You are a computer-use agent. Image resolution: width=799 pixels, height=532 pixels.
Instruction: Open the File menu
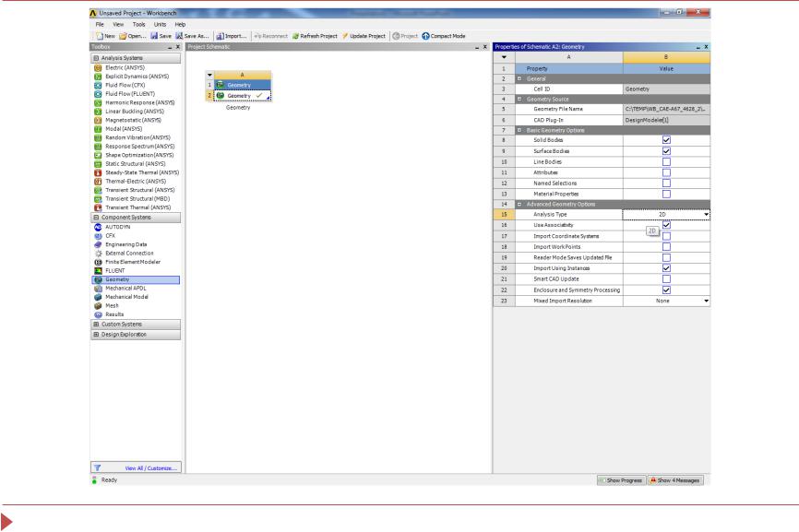click(x=100, y=25)
